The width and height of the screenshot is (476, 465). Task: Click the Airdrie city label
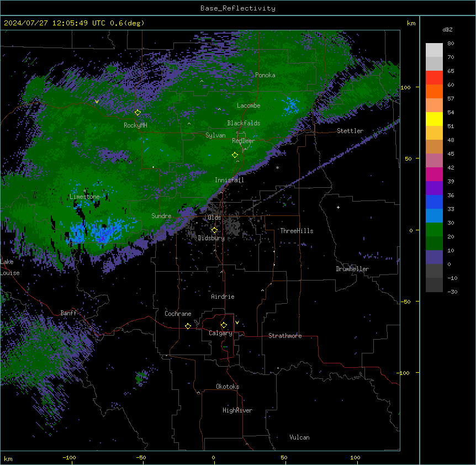pos(223,297)
